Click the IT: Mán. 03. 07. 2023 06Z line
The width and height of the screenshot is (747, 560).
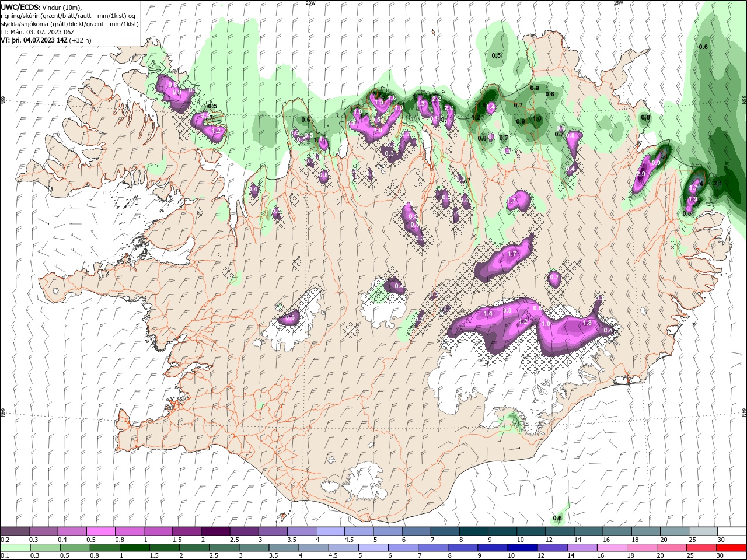pyautogui.click(x=37, y=32)
